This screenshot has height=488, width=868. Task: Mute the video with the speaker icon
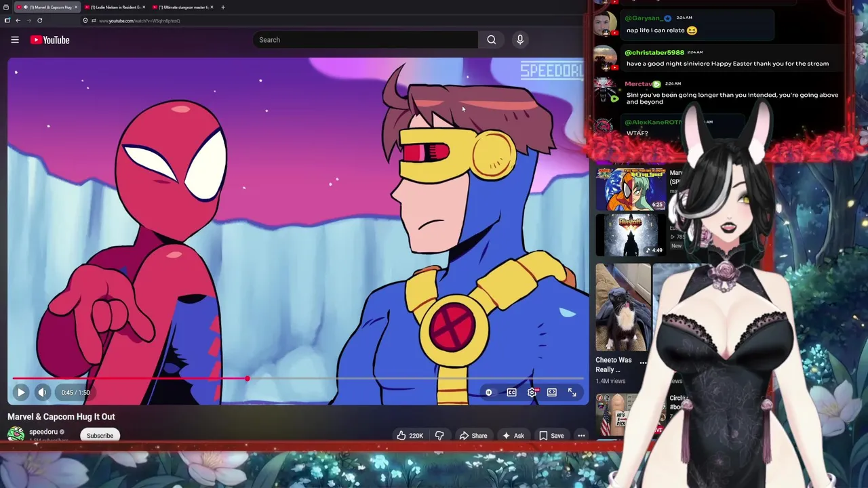coord(42,392)
